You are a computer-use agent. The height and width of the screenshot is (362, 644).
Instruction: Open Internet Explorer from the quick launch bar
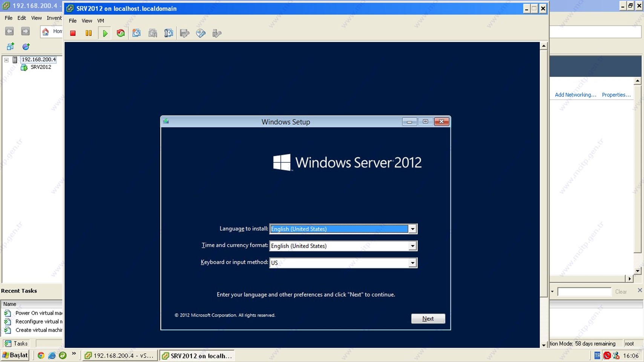coord(52,355)
